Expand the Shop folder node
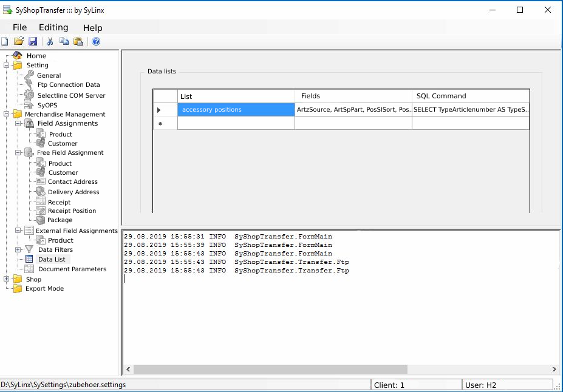Screen dimensions: 566x392 6,279
